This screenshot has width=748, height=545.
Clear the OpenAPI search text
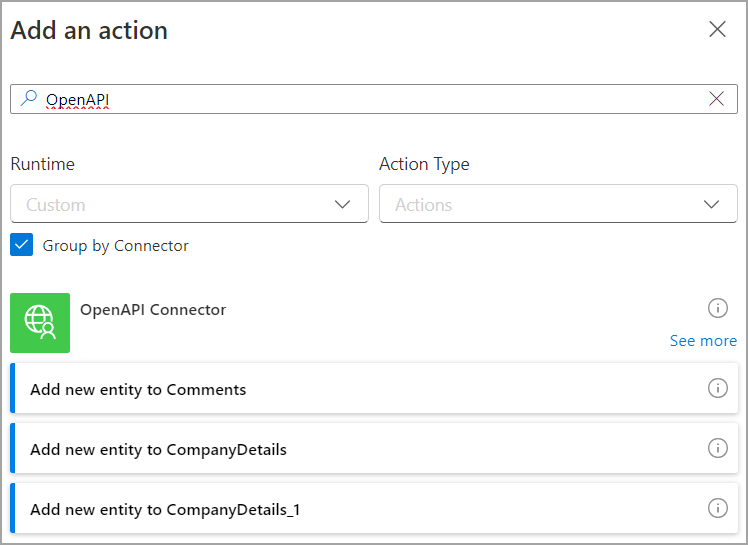click(x=716, y=98)
